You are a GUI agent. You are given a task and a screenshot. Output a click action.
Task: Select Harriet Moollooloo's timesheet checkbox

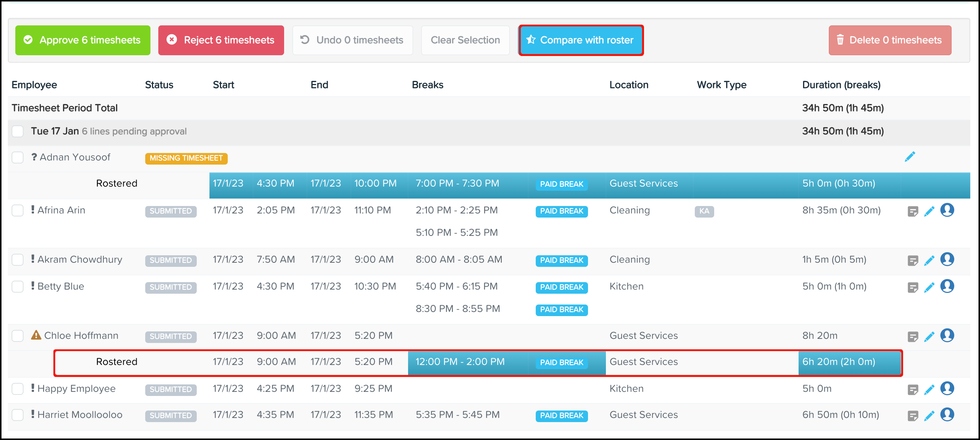18,415
